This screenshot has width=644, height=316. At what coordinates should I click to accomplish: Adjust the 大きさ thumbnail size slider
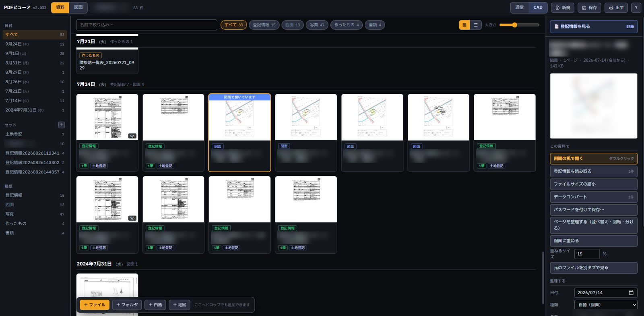[x=519, y=25]
